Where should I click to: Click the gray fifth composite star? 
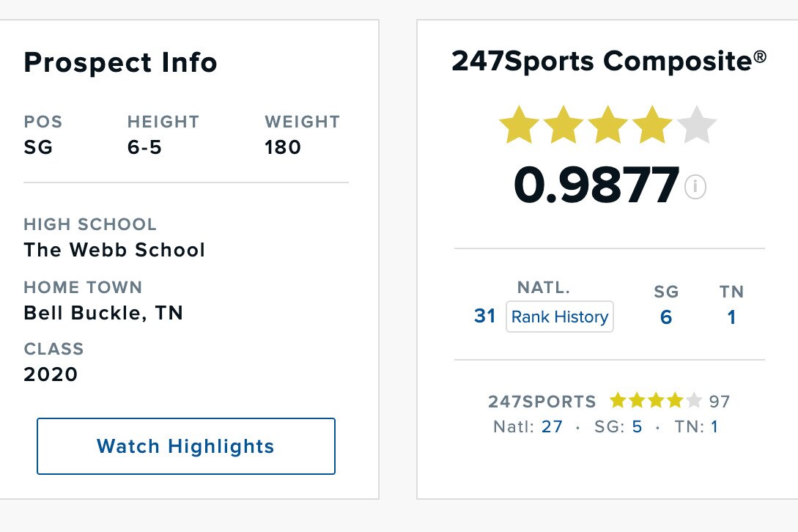(x=697, y=125)
